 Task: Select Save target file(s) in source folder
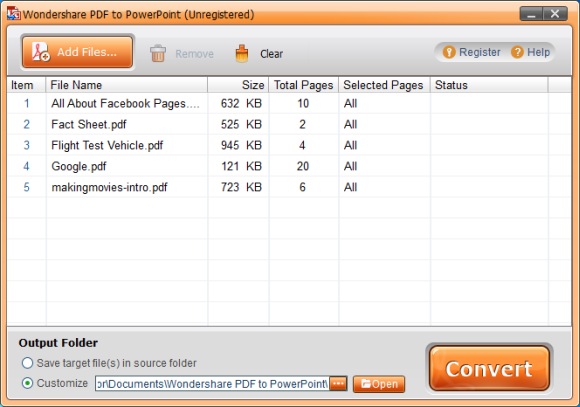pos(27,363)
